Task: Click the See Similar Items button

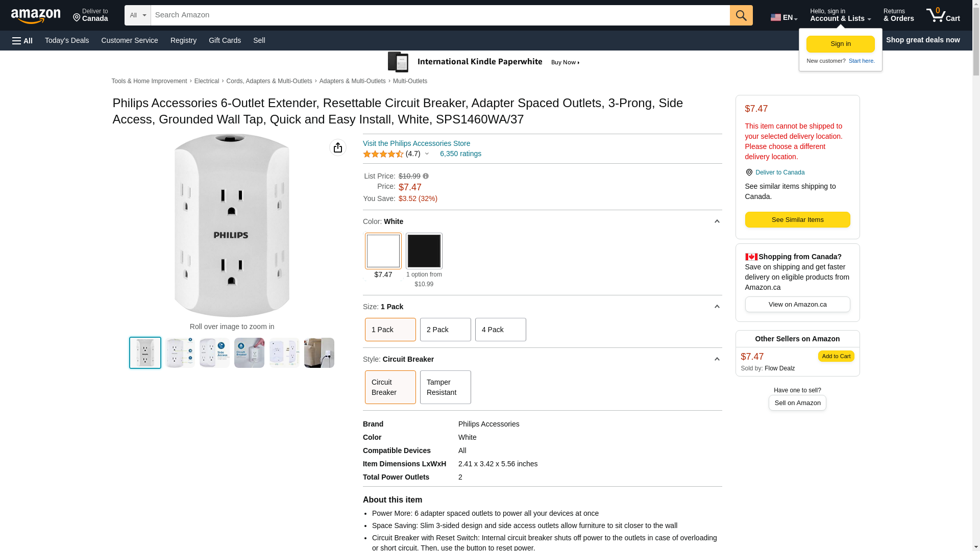Action: click(797, 220)
